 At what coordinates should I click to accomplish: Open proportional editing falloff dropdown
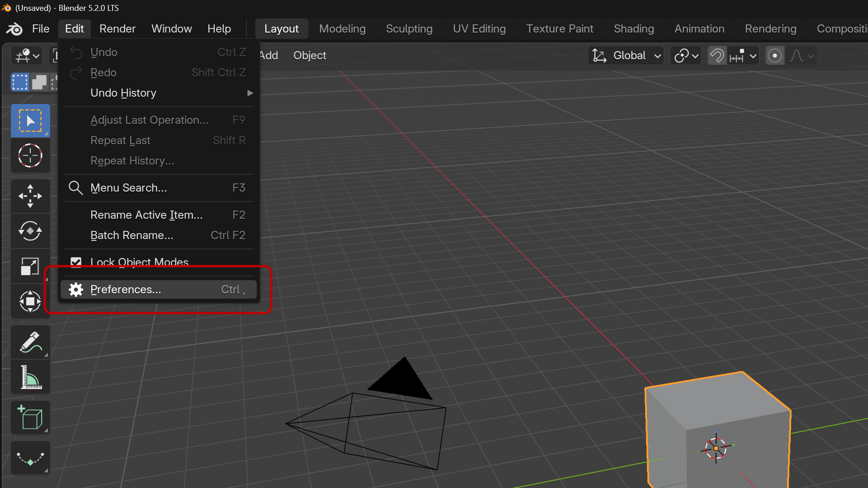tap(801, 56)
